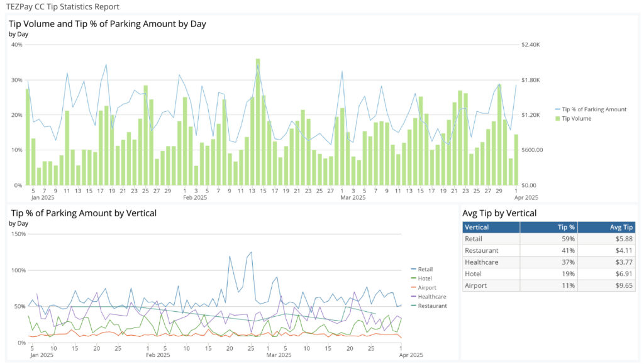Click the Airport legend entry
The height and width of the screenshot is (364, 644).
[426, 287]
